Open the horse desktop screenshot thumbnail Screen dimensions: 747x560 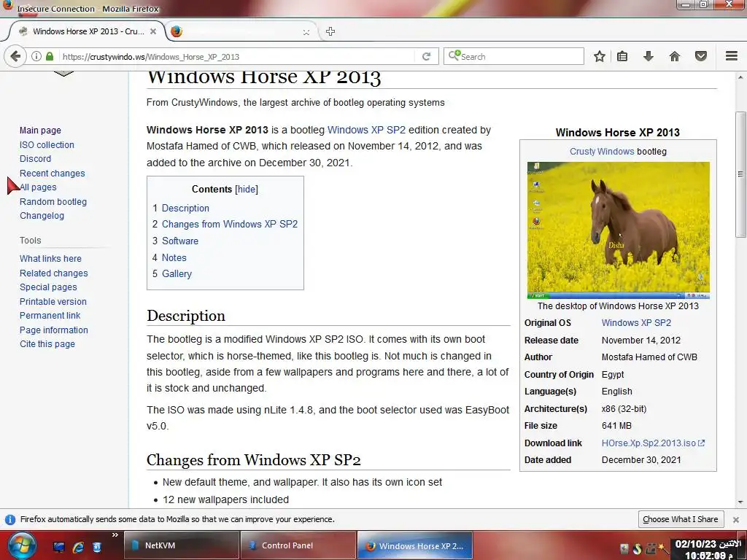619,230
